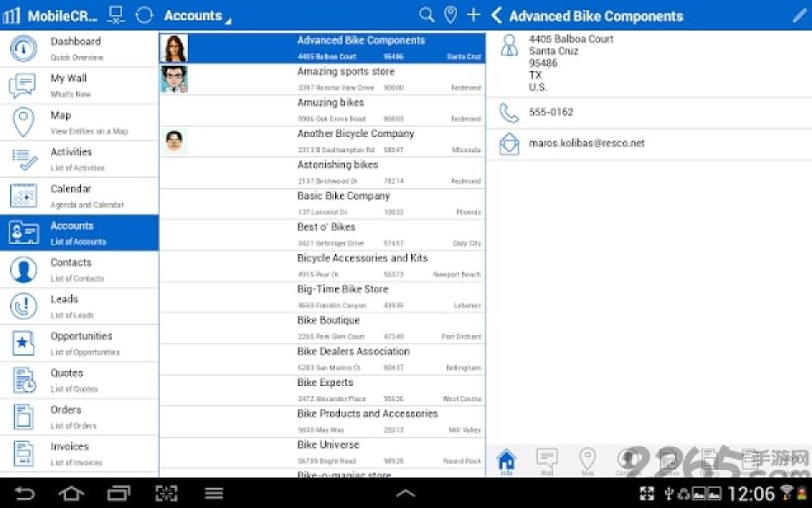Screen dimensions: 812x508
Task: Open the Astonishing bikes account
Action: pos(322,172)
